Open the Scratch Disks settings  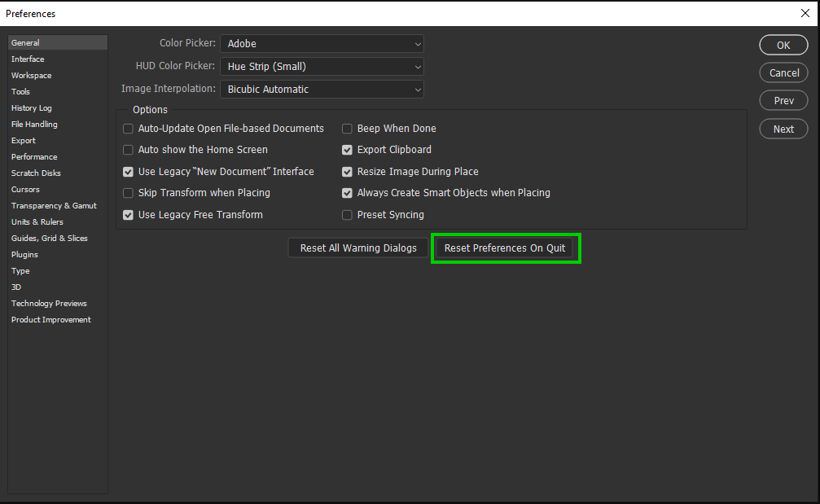35,173
